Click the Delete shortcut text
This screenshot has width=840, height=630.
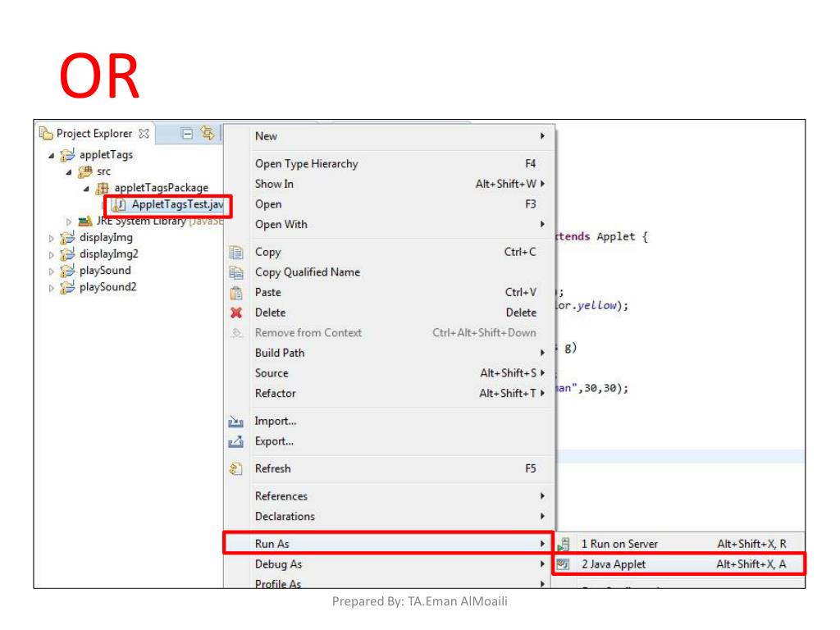point(521,313)
